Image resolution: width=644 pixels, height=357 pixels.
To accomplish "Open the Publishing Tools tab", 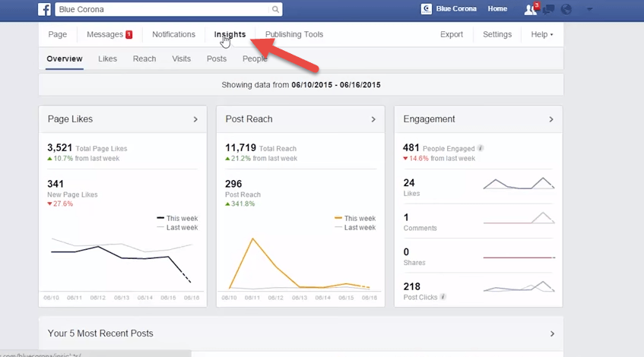I will 293,35.
